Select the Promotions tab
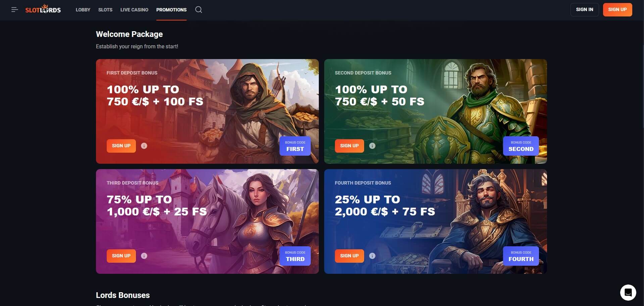This screenshot has width=644, height=306. click(x=171, y=10)
